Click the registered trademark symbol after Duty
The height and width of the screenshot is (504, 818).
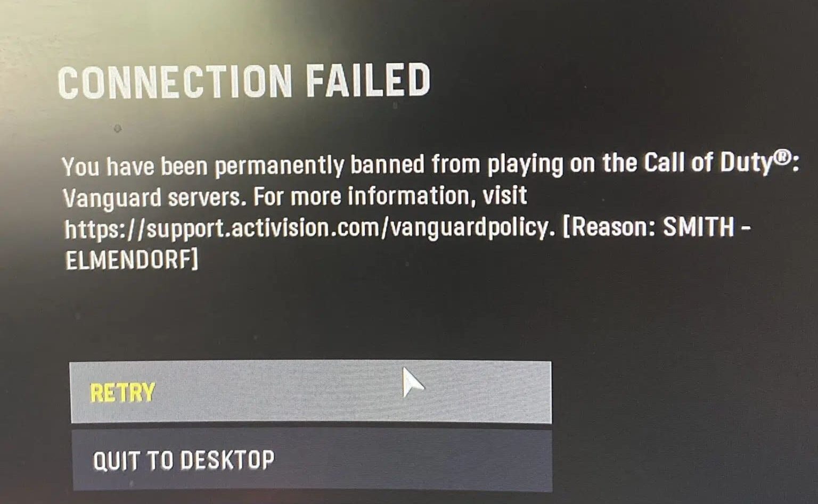point(781,158)
